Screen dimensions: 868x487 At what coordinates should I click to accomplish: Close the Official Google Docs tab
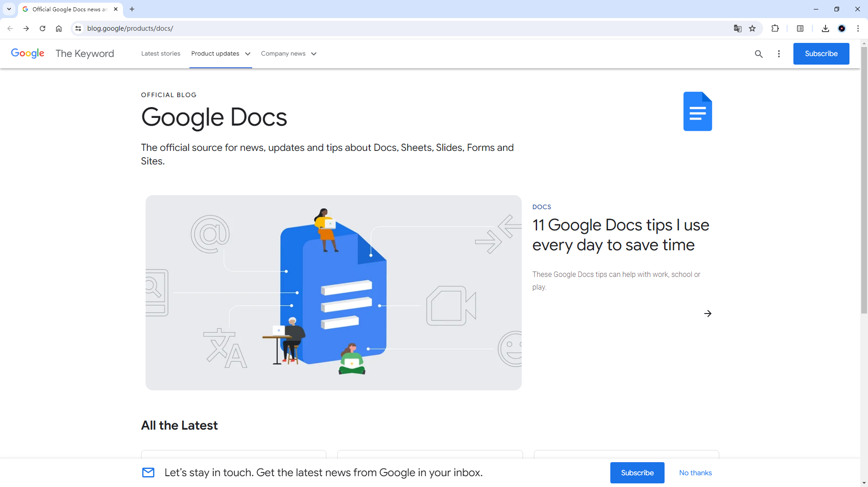[116, 9]
